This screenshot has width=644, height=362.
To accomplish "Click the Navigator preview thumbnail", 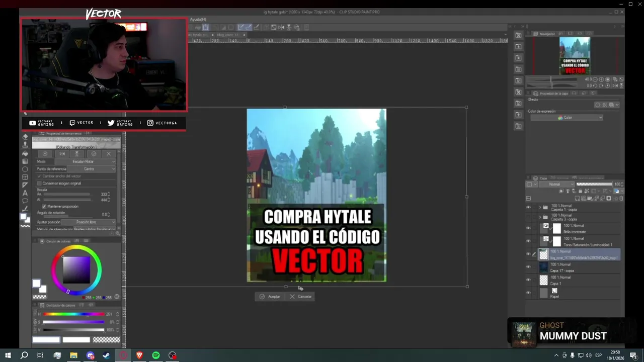I will click(575, 56).
